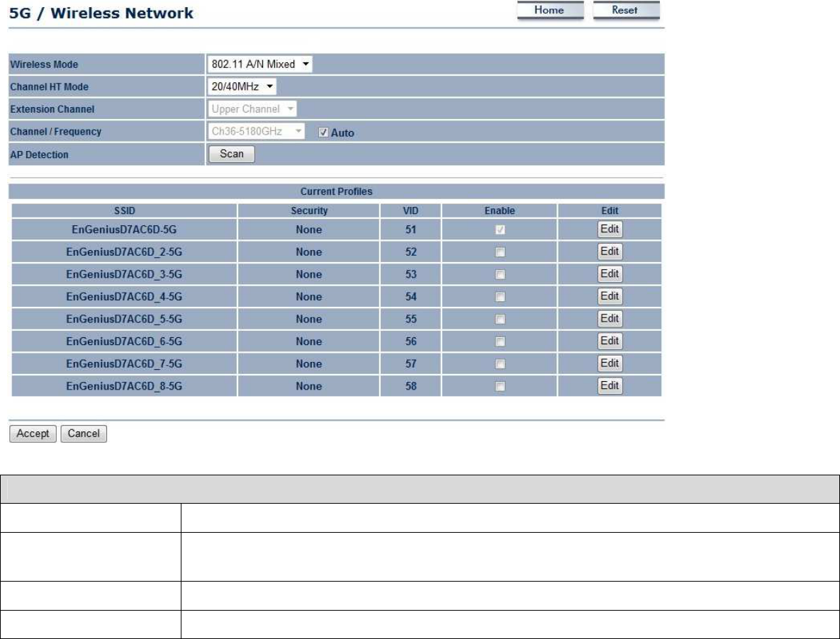Enable the EnGeniusD7AC6D_2-5G profile checkbox
Image resolution: width=840 pixels, height=639 pixels.
(x=500, y=252)
